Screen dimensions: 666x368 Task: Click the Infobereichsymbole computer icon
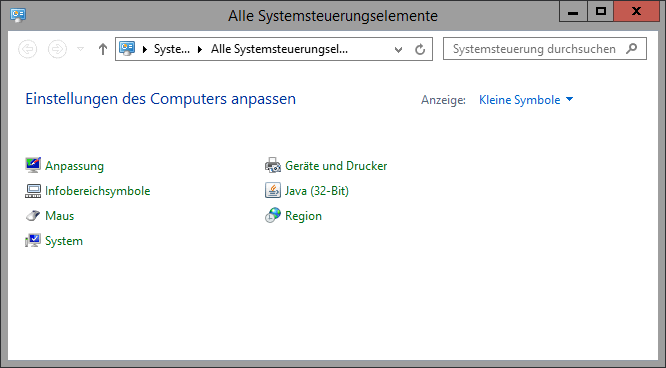tap(33, 190)
